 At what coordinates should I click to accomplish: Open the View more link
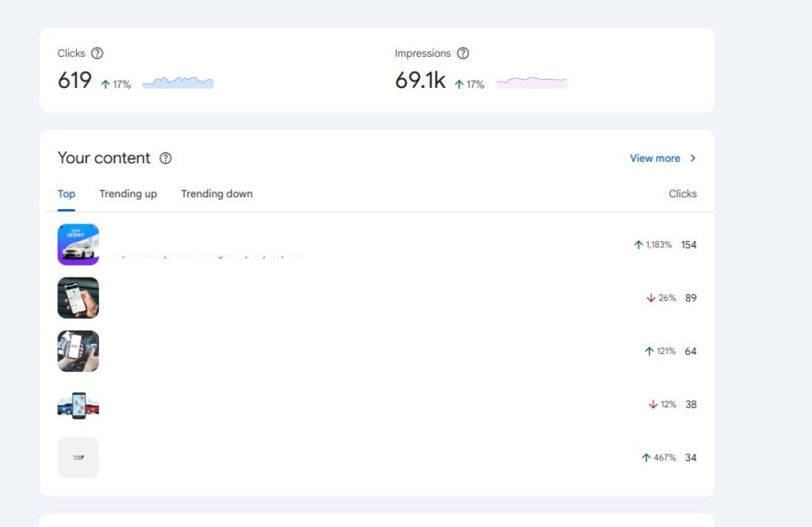coord(655,158)
